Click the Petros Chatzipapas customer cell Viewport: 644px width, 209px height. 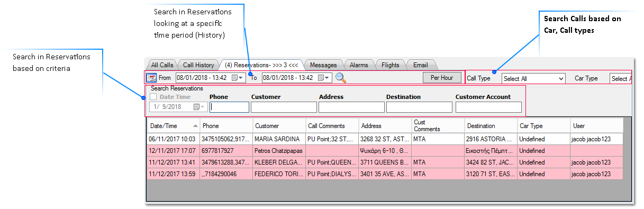279,151
